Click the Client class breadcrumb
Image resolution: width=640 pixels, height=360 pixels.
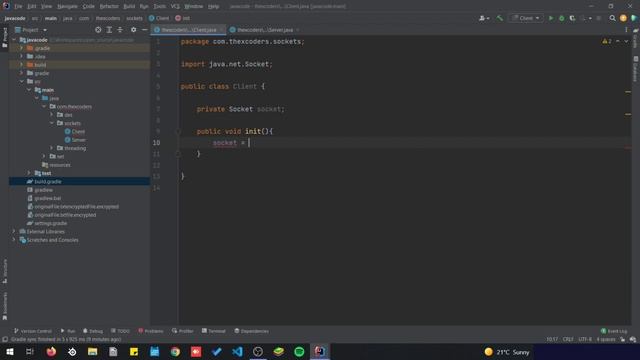[x=159, y=18]
